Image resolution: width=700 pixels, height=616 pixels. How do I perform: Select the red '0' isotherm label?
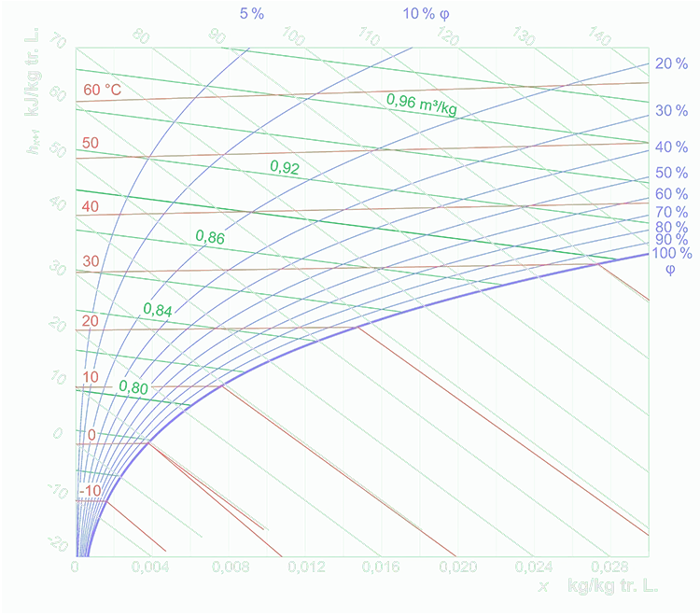pyautogui.click(x=91, y=435)
